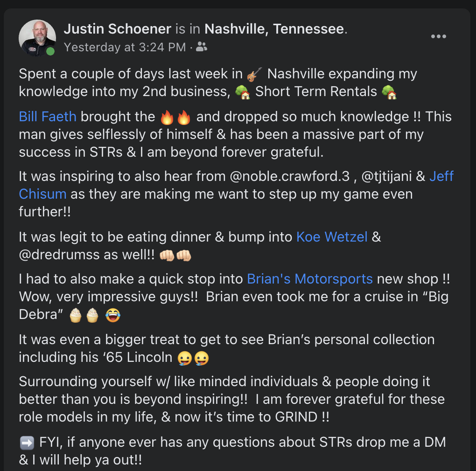The width and height of the screenshot is (476, 471).
Task: Click the Yesterday at 3:24 PM timestamp
Action: tap(124, 47)
